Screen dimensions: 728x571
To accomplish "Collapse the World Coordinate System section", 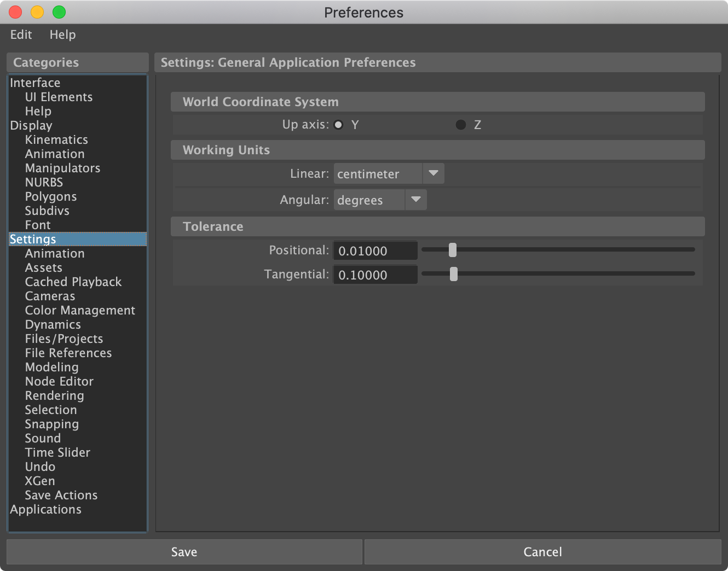I will point(261,102).
